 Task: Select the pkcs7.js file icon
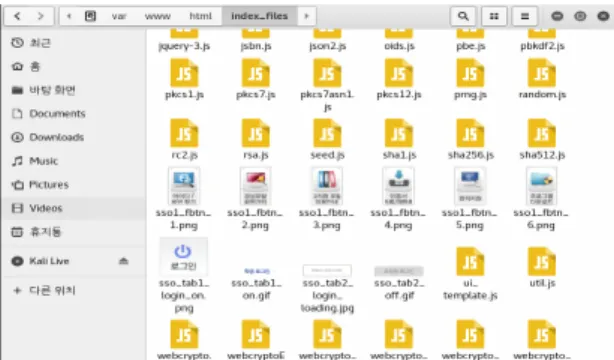256,73
